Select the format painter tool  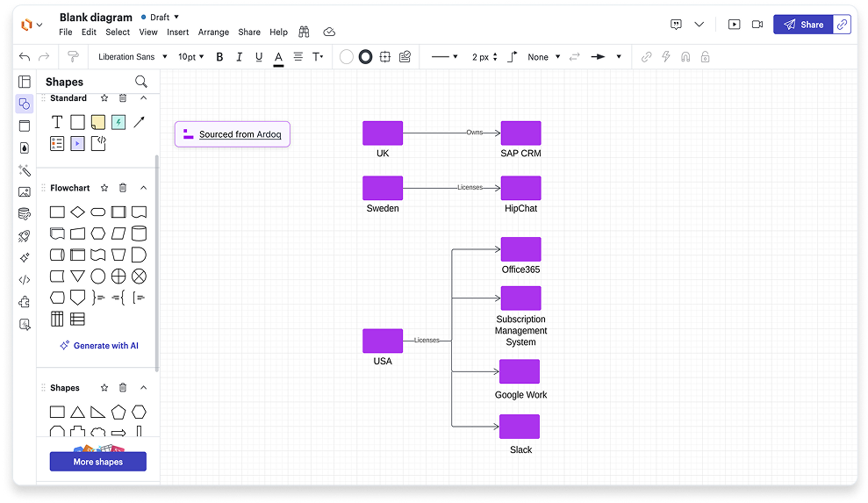pos(73,57)
